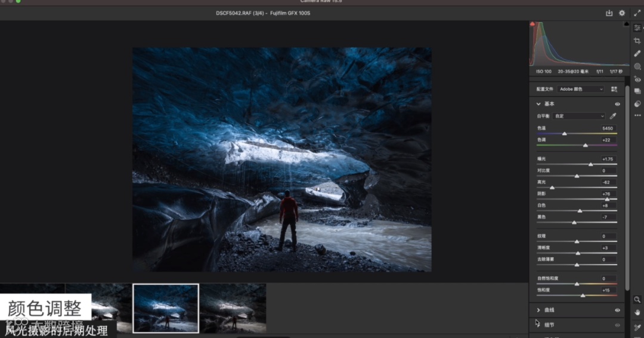Click the 曝光 slider handle
644x338 pixels.
click(x=590, y=164)
